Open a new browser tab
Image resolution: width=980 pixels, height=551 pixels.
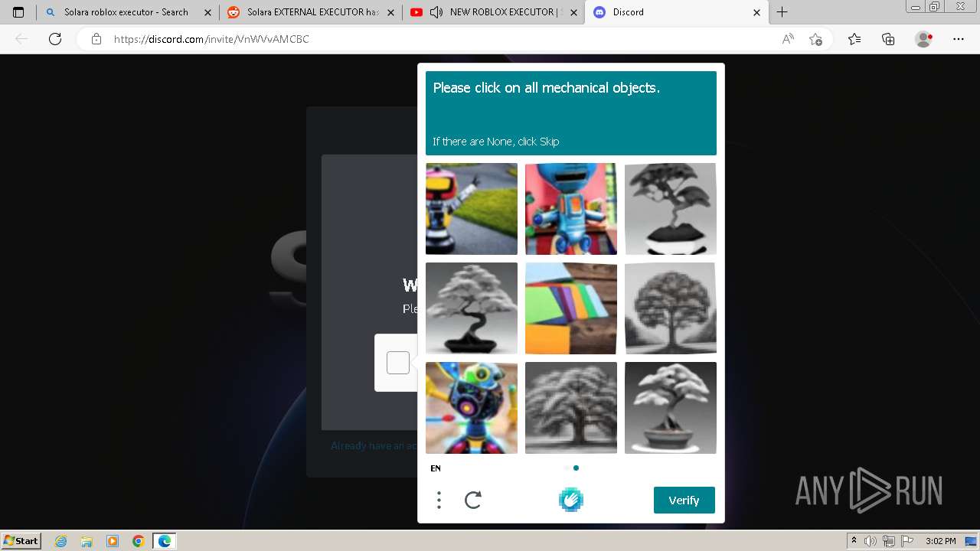click(782, 12)
